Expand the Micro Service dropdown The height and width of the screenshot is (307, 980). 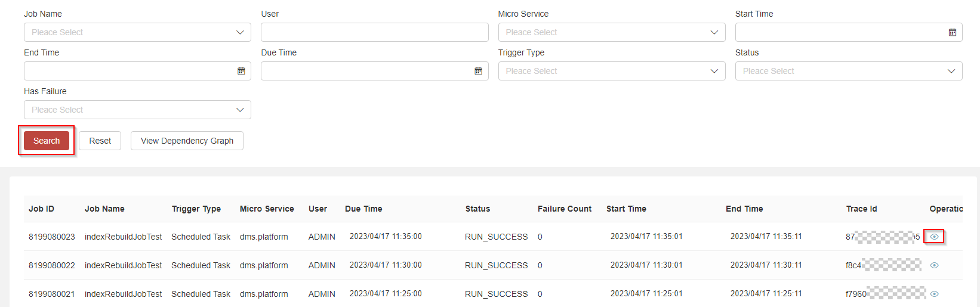tap(611, 32)
